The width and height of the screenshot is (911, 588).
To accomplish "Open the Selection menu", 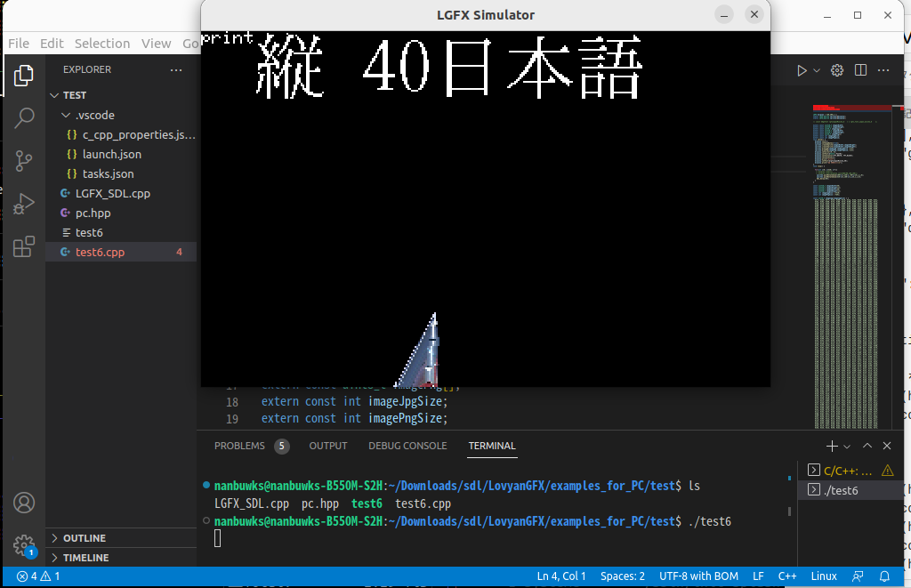I will click(102, 44).
